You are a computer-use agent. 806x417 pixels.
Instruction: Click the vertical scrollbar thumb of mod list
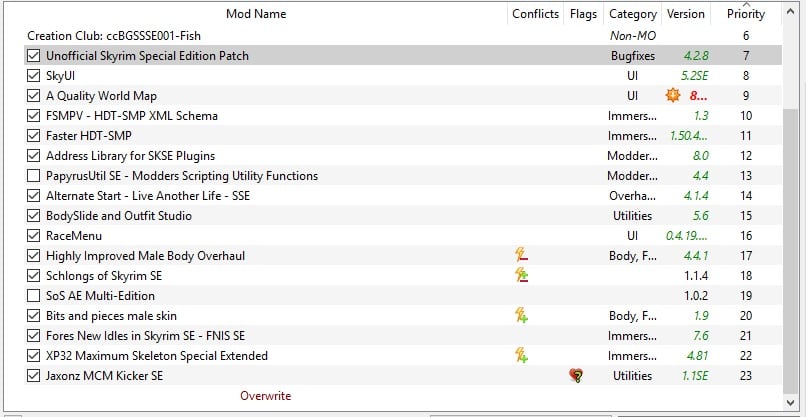coord(790,250)
